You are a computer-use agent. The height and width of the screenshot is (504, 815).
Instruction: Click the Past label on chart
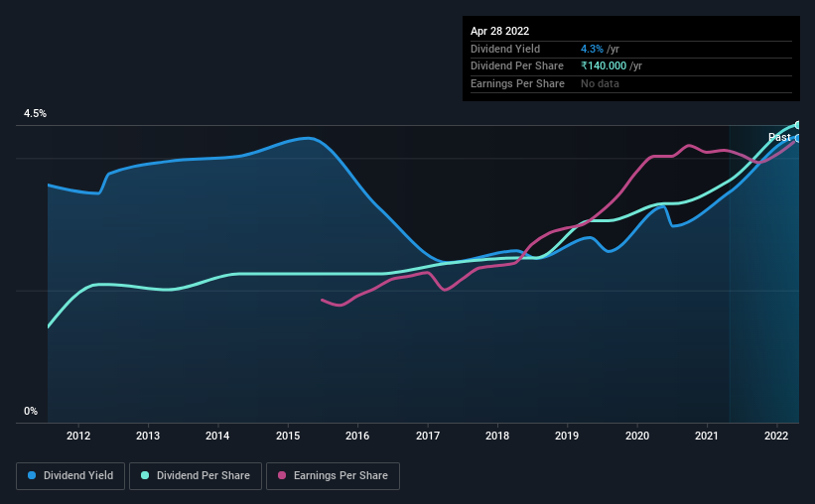(779, 138)
